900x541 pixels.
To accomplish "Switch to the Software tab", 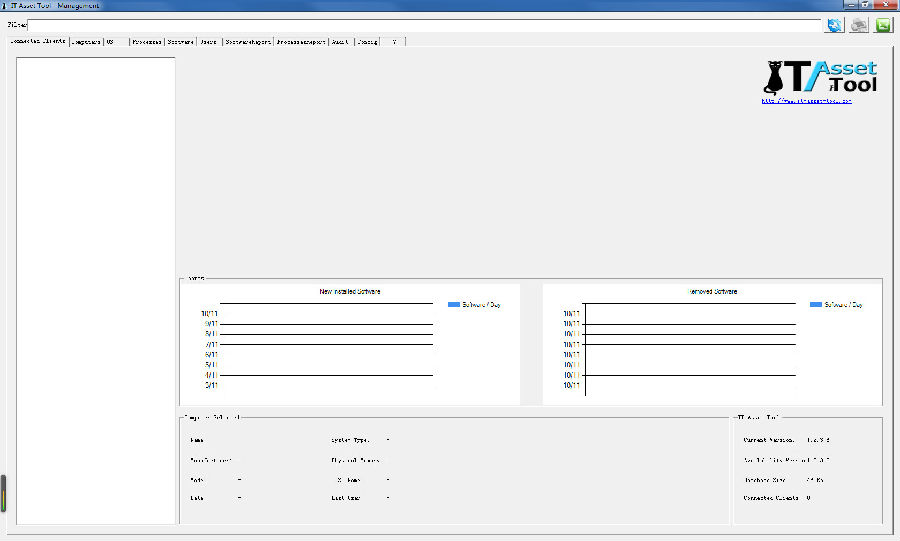I will click(x=180, y=42).
